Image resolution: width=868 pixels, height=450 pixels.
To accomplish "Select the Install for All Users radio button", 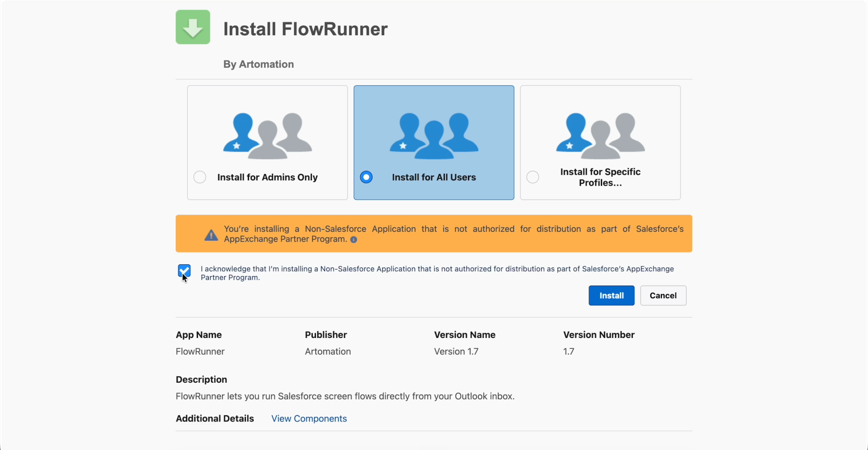I will point(366,177).
